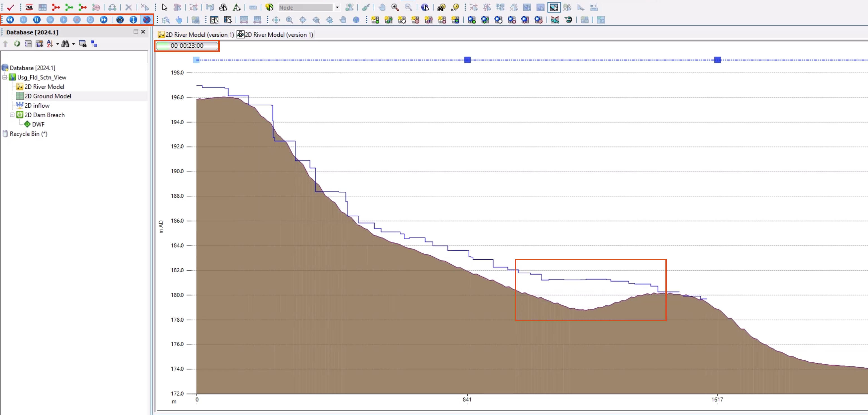Click the blue pointing hand tool
The width and height of the screenshot is (868, 415).
(179, 20)
